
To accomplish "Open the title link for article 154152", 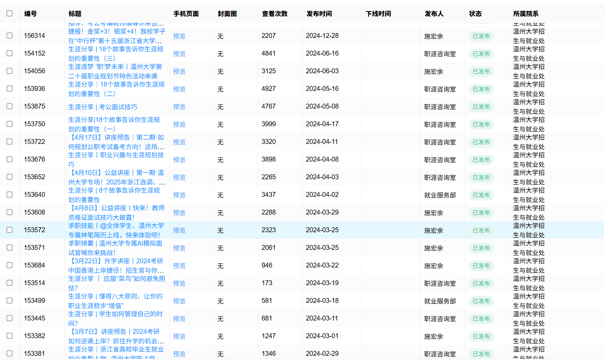I will pos(116,54).
